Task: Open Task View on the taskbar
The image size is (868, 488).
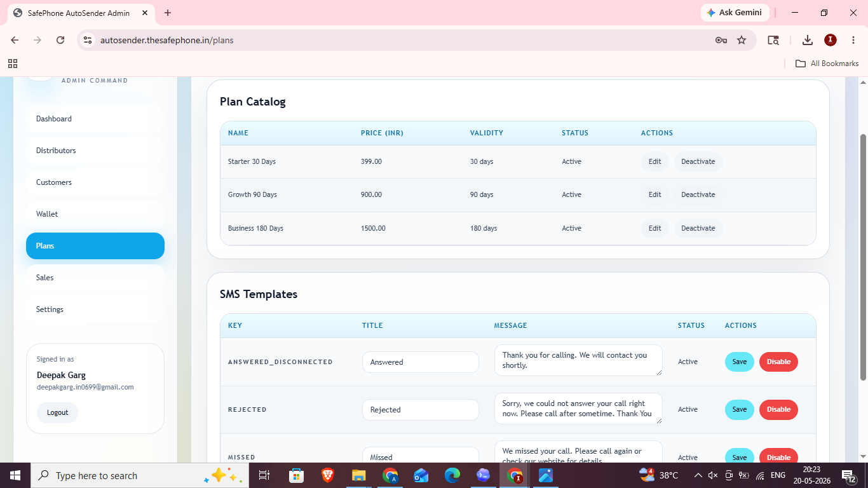Action: click(264, 475)
